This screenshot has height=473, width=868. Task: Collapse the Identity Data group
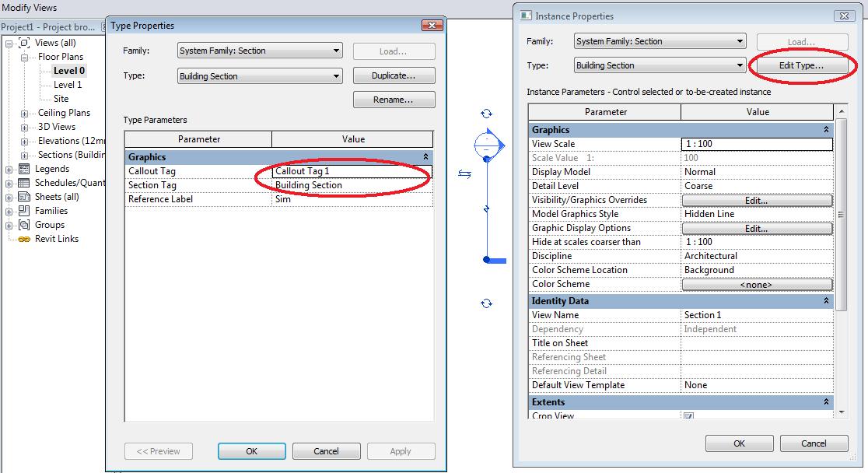[x=826, y=301]
